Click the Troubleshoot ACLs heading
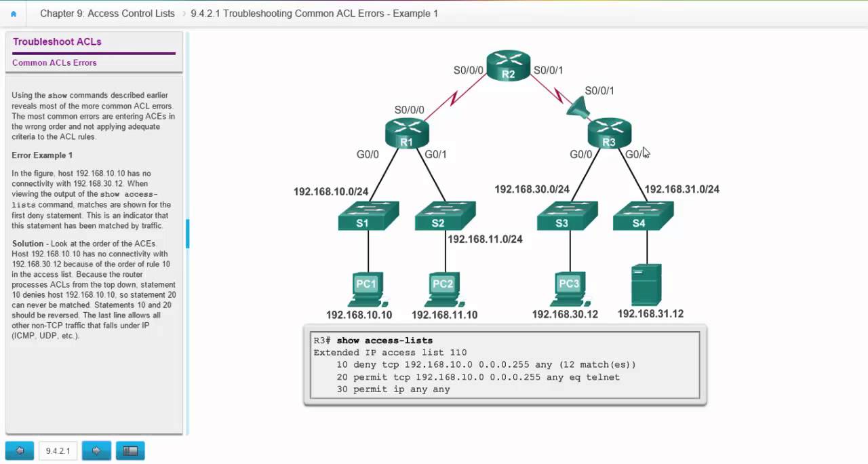 coord(57,41)
